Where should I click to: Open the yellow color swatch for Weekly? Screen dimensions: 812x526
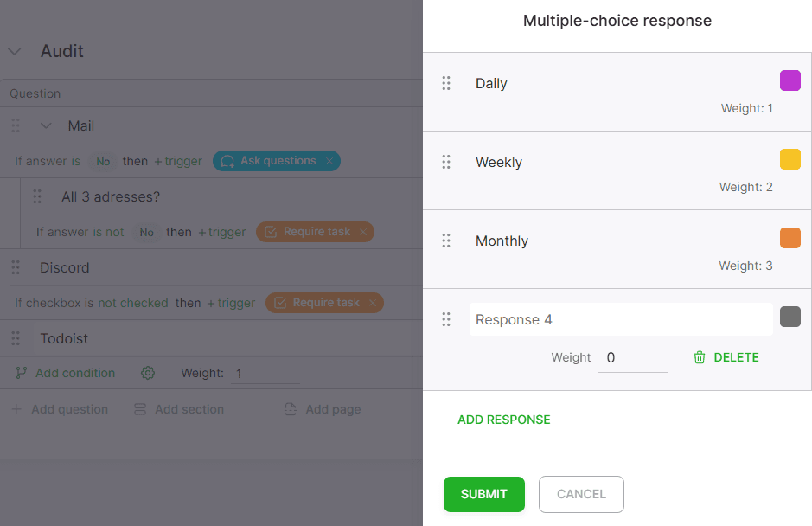click(790, 159)
